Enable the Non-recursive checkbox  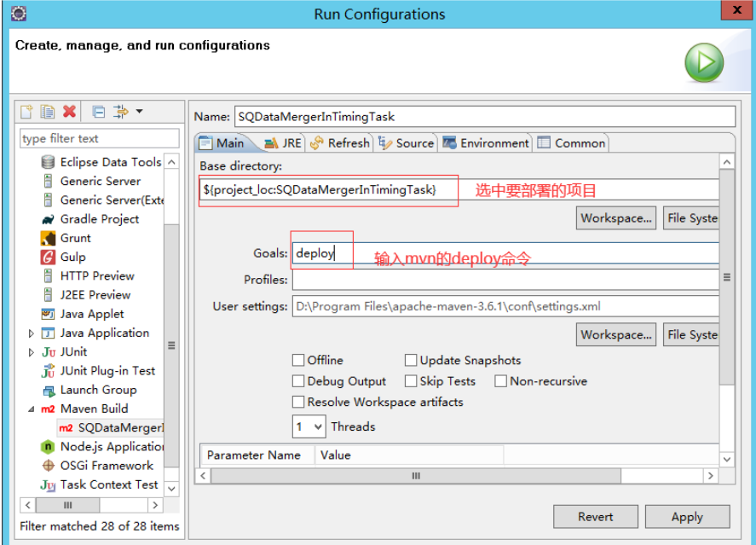point(501,381)
